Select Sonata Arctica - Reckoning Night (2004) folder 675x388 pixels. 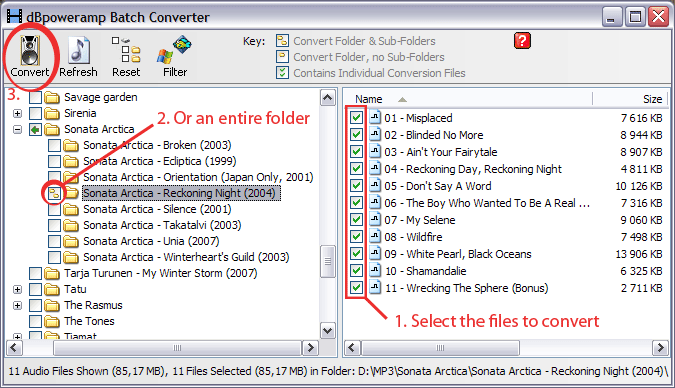click(x=181, y=193)
